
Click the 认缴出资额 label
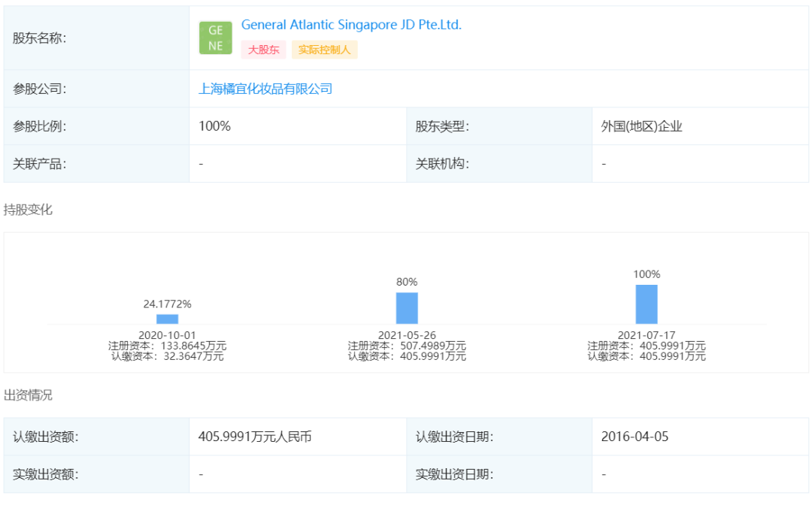click(x=46, y=437)
